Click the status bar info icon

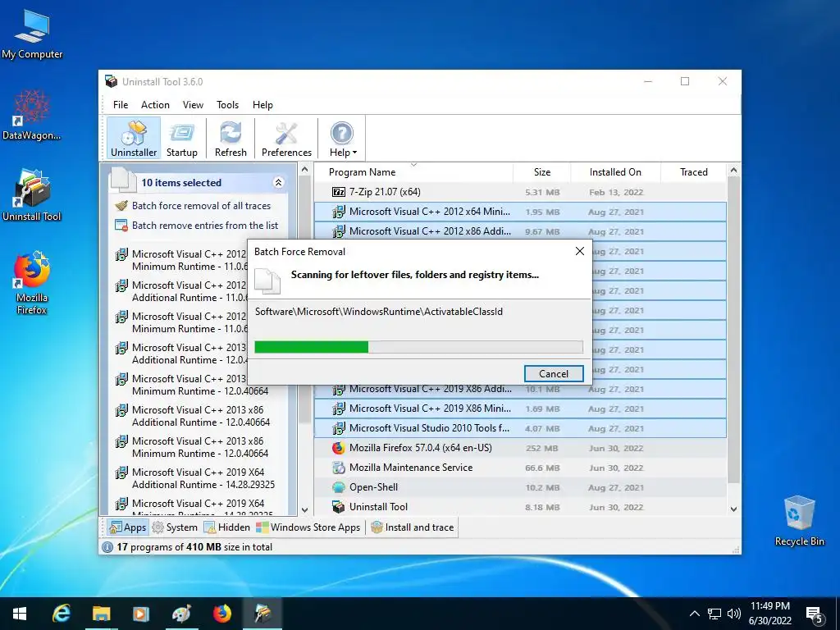click(107, 547)
